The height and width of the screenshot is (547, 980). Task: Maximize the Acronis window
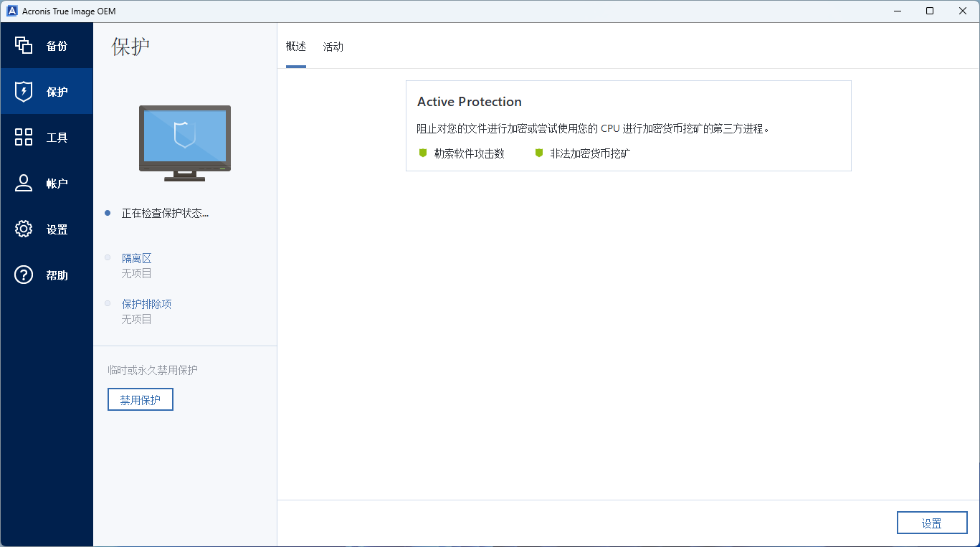pos(930,11)
